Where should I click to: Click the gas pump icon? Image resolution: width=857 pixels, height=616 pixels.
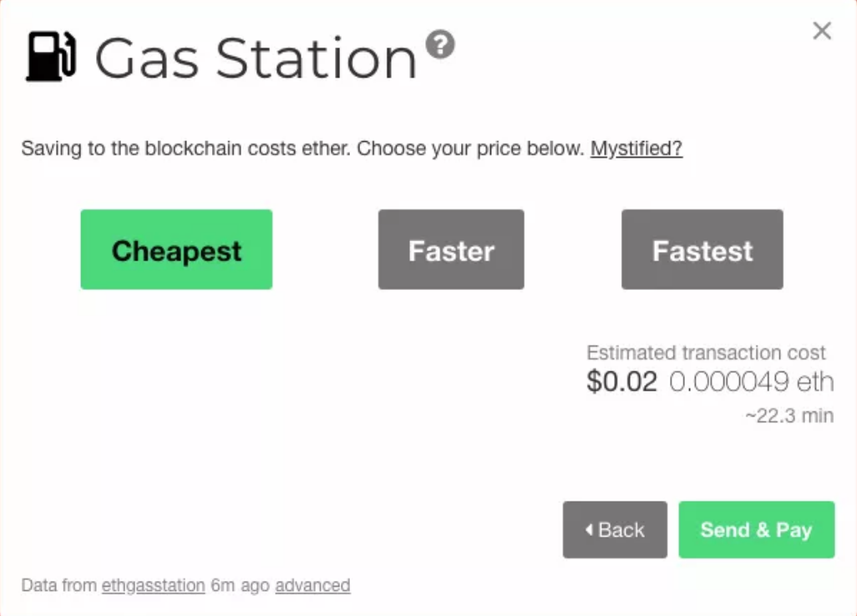pyautogui.click(x=52, y=56)
